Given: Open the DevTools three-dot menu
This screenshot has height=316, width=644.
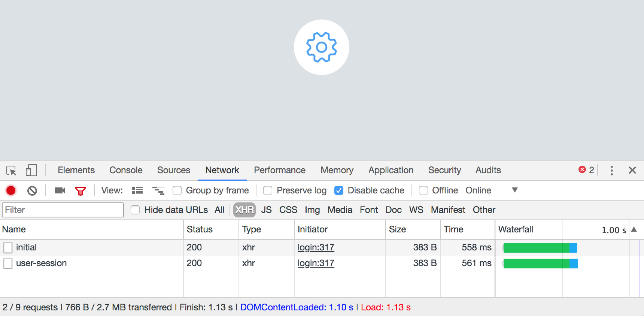Looking at the screenshot, I should (612, 171).
